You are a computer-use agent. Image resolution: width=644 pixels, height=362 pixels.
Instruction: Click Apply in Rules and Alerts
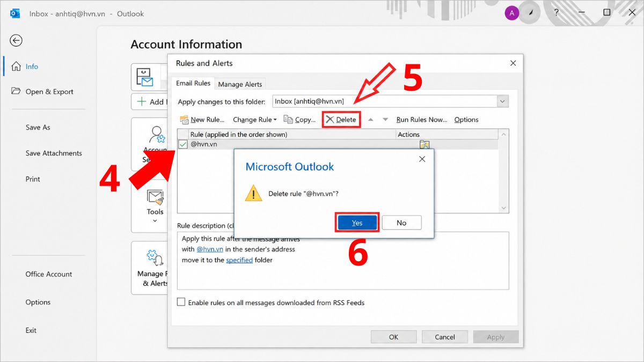click(x=496, y=337)
